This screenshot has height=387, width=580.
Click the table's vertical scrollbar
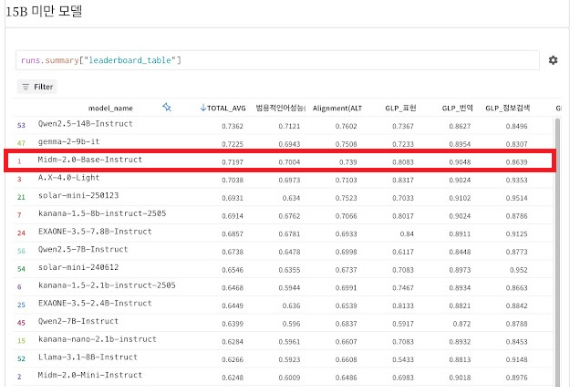(x=557, y=252)
